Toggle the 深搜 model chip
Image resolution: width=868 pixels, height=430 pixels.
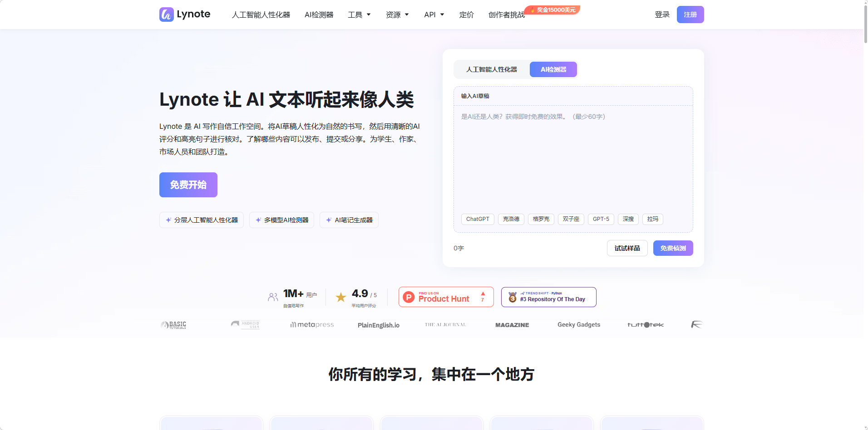628,219
